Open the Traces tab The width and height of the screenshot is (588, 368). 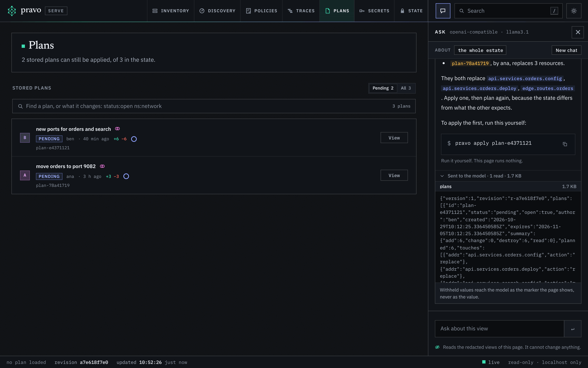coord(301,11)
